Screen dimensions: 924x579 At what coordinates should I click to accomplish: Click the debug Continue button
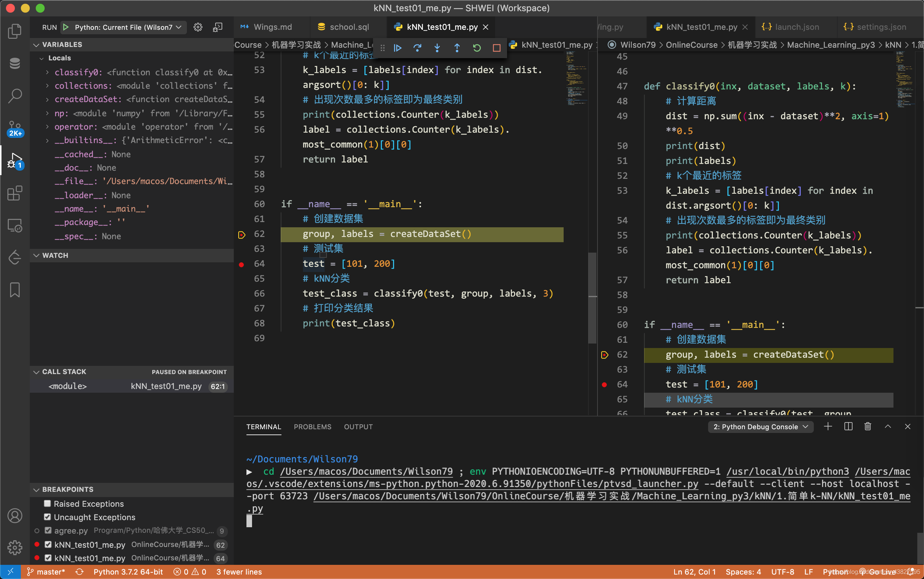398,48
